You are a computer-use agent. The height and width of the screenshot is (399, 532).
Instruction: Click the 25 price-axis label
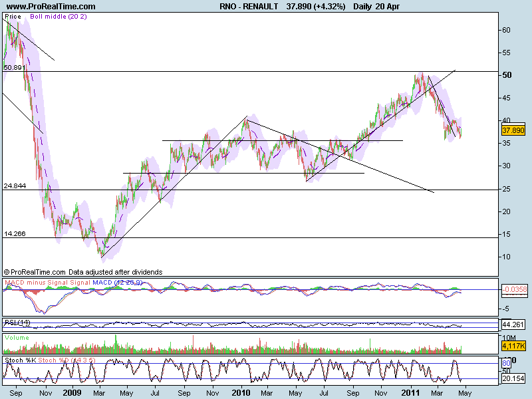click(x=506, y=189)
